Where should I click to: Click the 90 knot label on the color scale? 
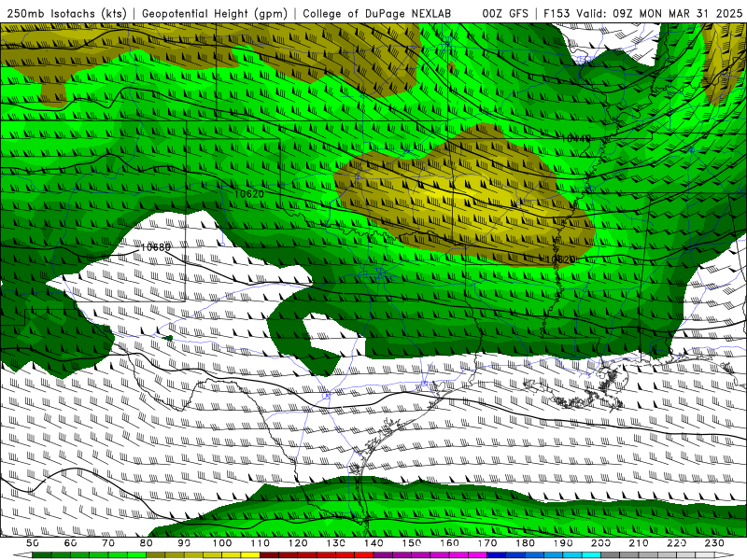click(x=184, y=543)
